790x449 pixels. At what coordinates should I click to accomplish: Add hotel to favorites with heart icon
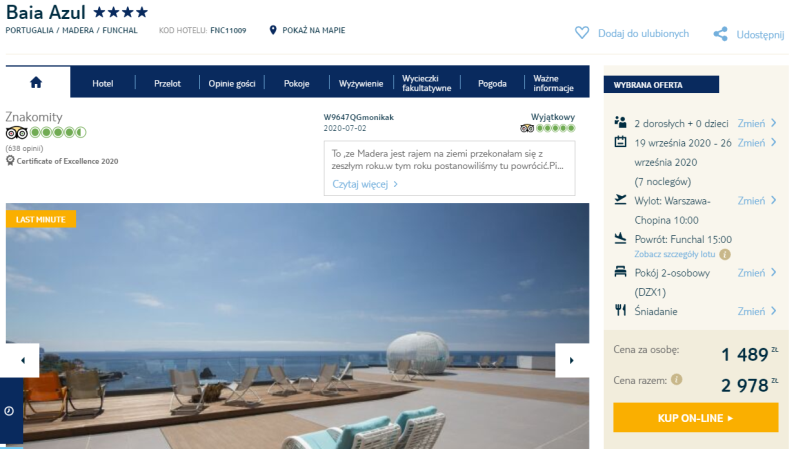(x=582, y=33)
